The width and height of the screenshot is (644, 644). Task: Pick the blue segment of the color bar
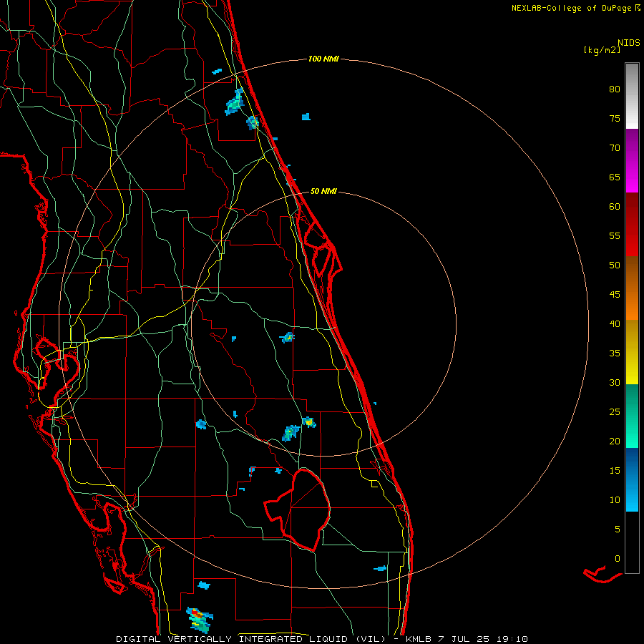pos(632,479)
